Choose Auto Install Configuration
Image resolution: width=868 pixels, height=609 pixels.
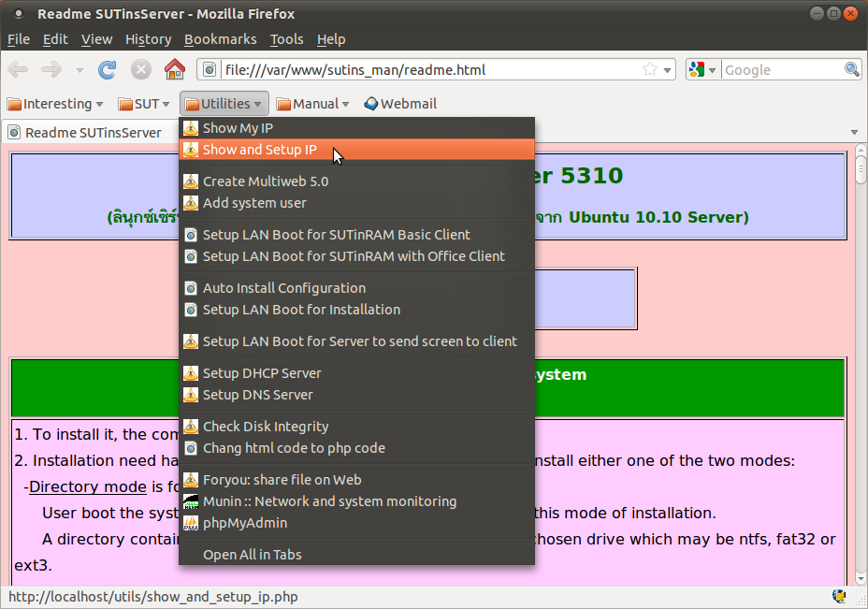pos(356,288)
